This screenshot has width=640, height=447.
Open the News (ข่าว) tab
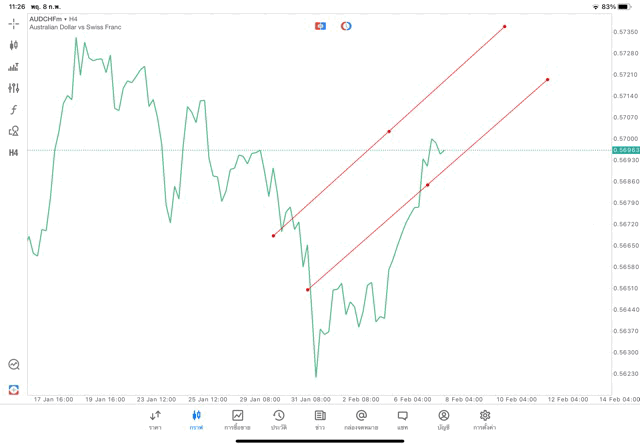click(320, 420)
